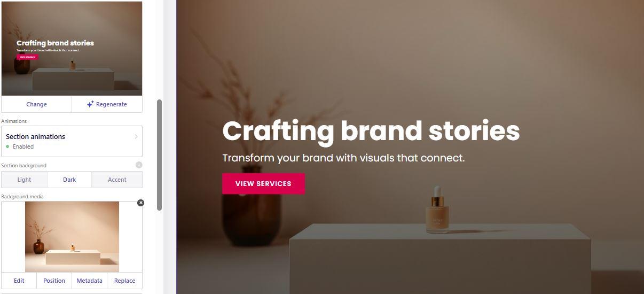Click the sidebar vertical scrollbar
This screenshot has height=294, width=644.
point(159,155)
